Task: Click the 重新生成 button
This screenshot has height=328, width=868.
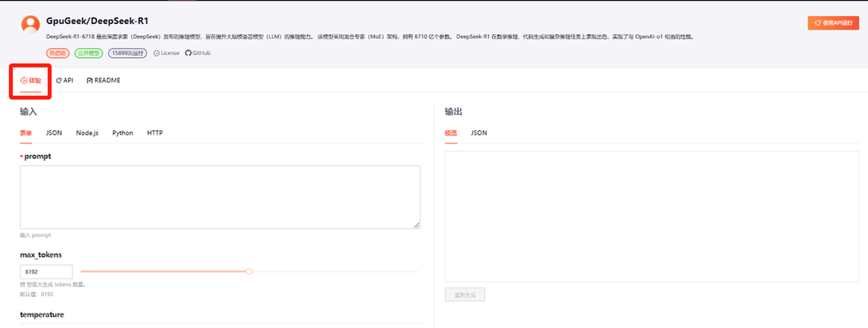Action: (465, 295)
